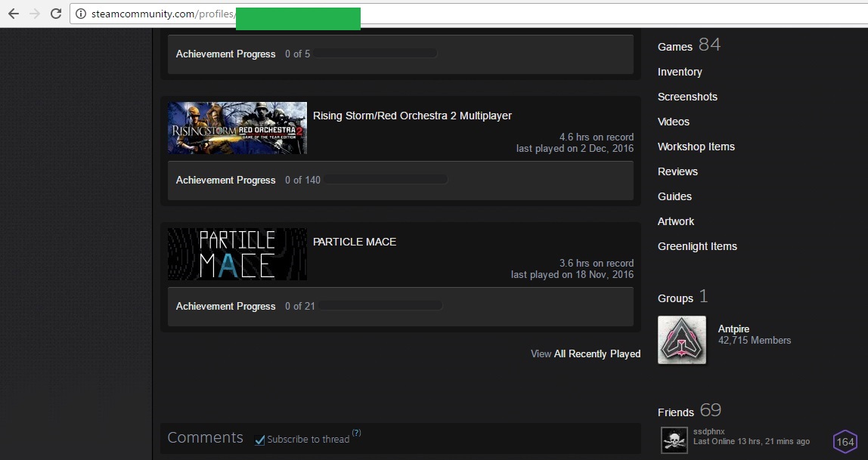
Task: Click the 0 of 21 achievement progress bar
Action: 380,306
